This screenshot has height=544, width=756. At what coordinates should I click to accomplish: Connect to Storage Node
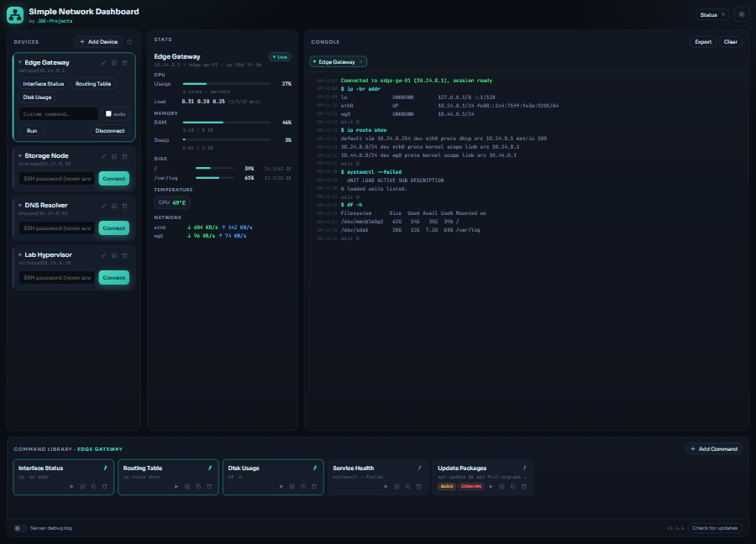click(113, 179)
